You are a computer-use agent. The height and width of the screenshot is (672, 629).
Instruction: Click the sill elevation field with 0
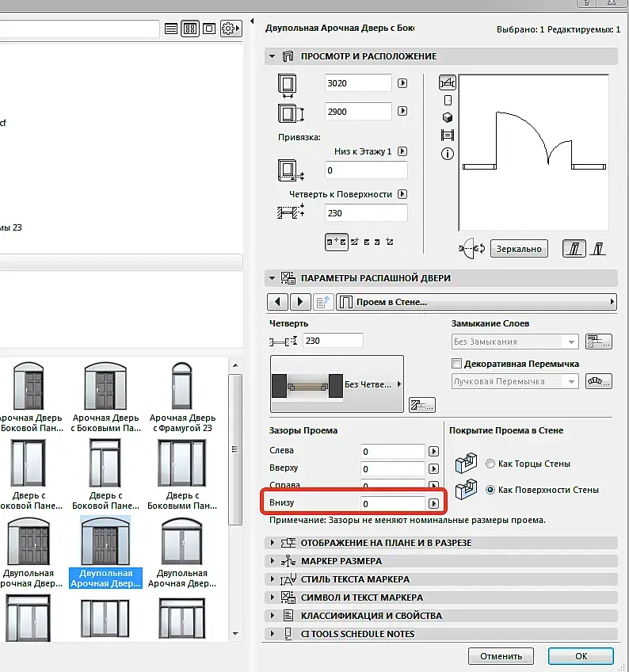366,170
